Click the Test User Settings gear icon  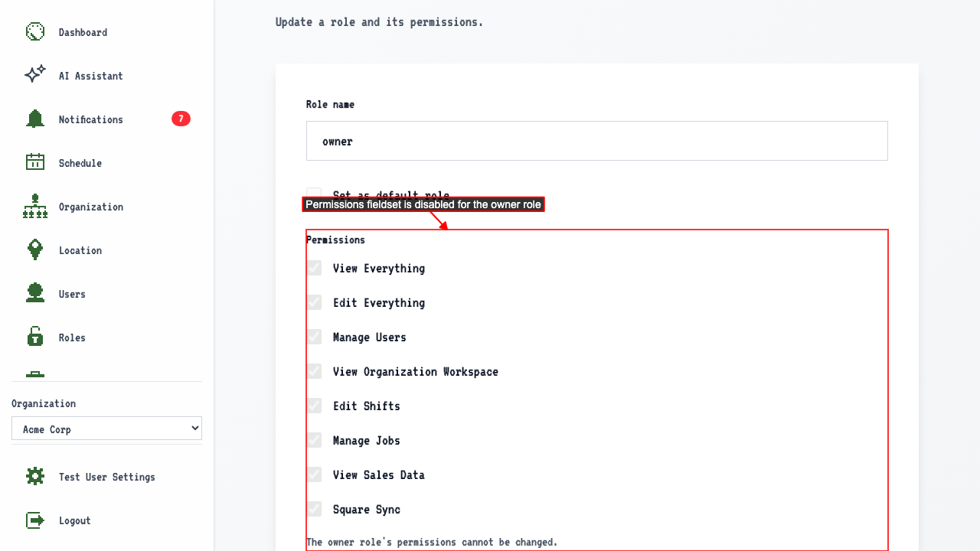(x=35, y=476)
